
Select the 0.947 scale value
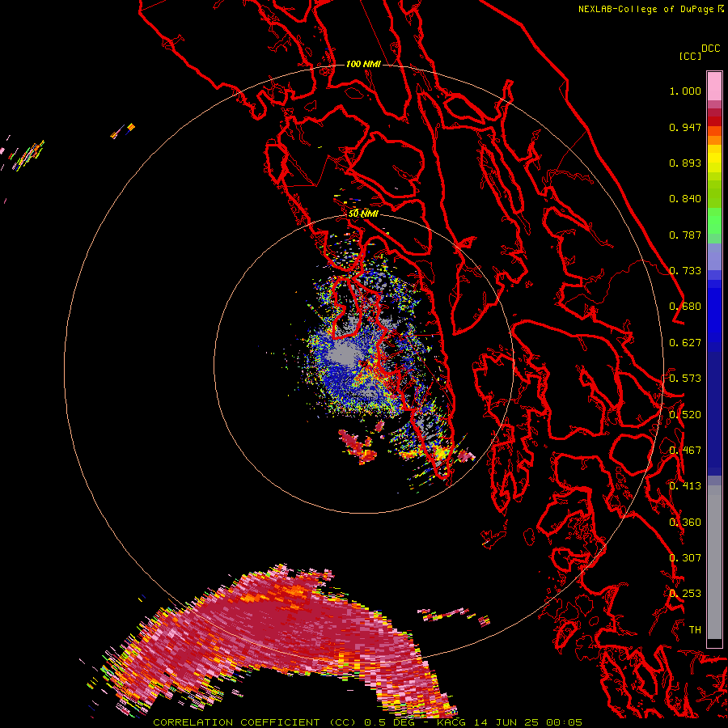[x=685, y=127]
